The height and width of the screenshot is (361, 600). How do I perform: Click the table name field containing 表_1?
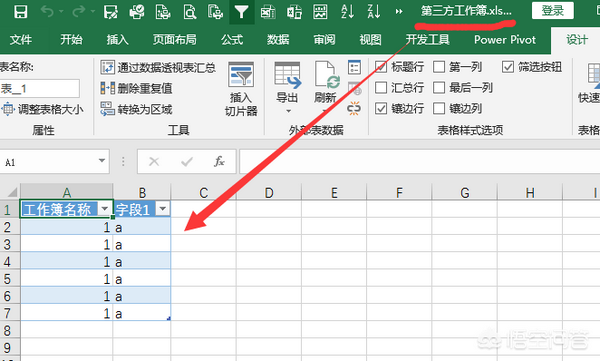(39, 89)
